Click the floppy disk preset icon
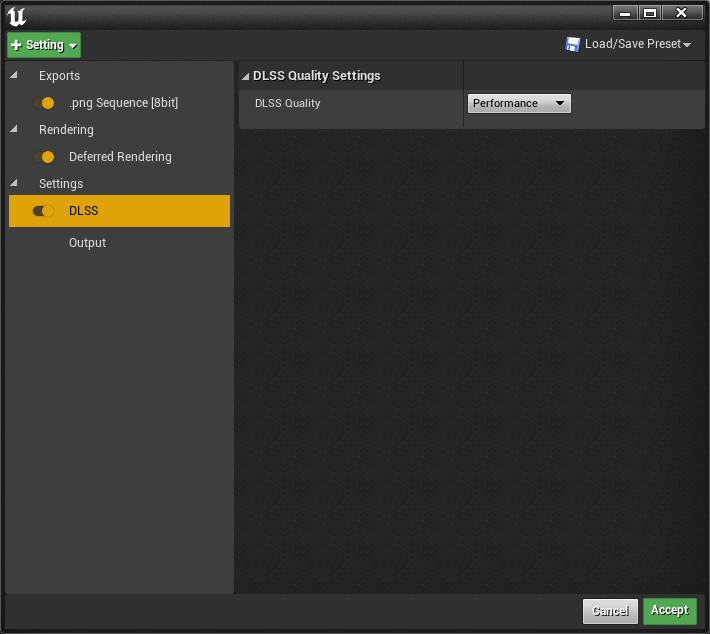The height and width of the screenshot is (634, 710). [x=573, y=44]
